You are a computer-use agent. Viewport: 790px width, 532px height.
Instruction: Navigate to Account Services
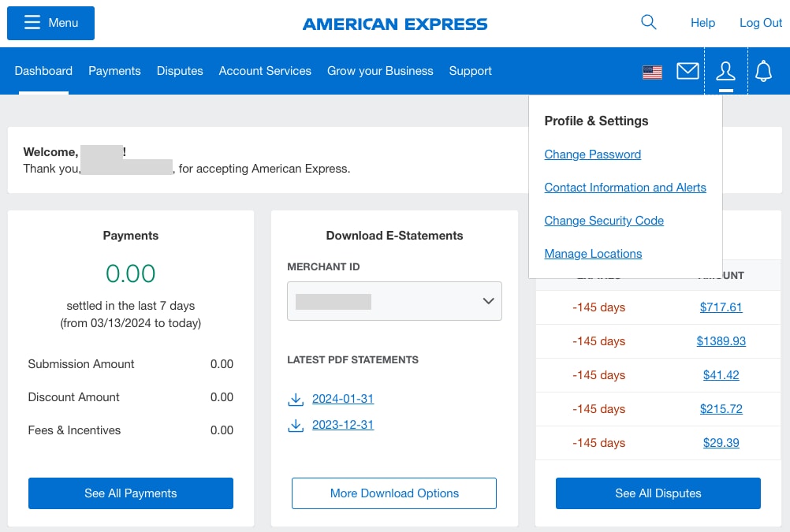tap(265, 71)
